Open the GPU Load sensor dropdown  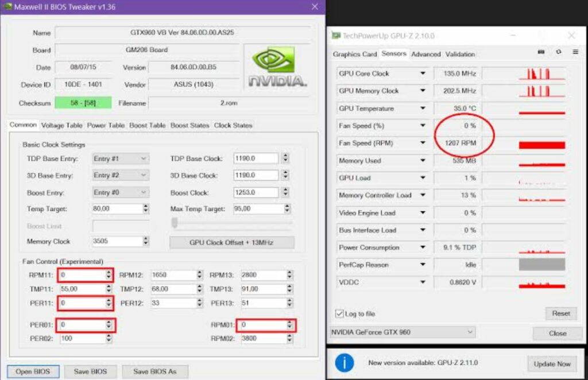[x=423, y=177]
